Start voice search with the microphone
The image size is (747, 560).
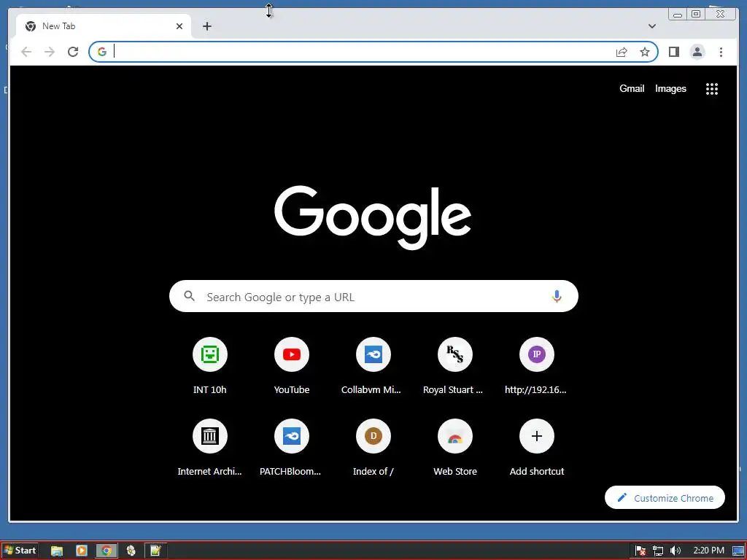(557, 296)
